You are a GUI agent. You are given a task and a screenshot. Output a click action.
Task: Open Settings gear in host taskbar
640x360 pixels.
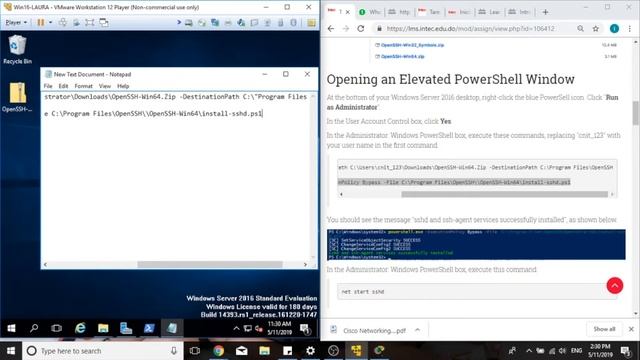point(310,351)
